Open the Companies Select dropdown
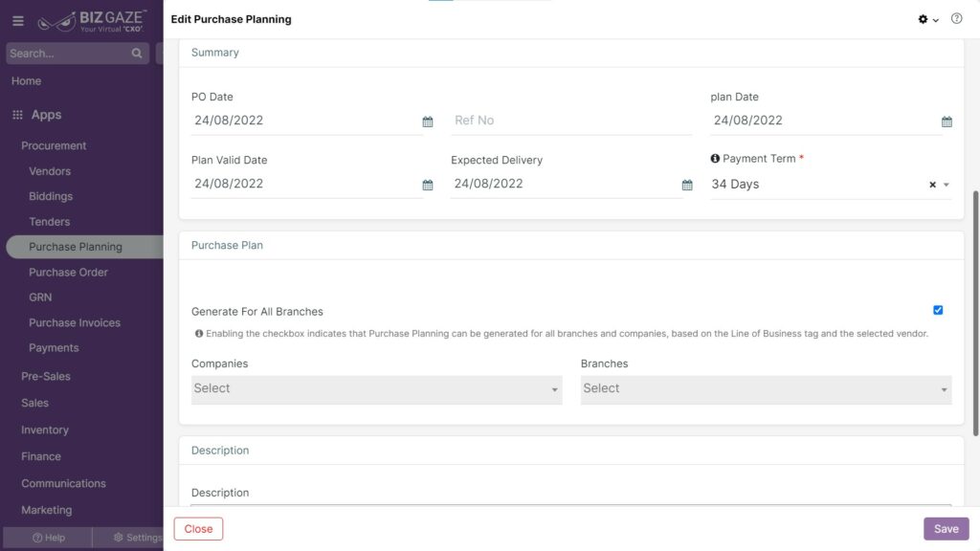This screenshot has height=551, width=980. [376, 389]
